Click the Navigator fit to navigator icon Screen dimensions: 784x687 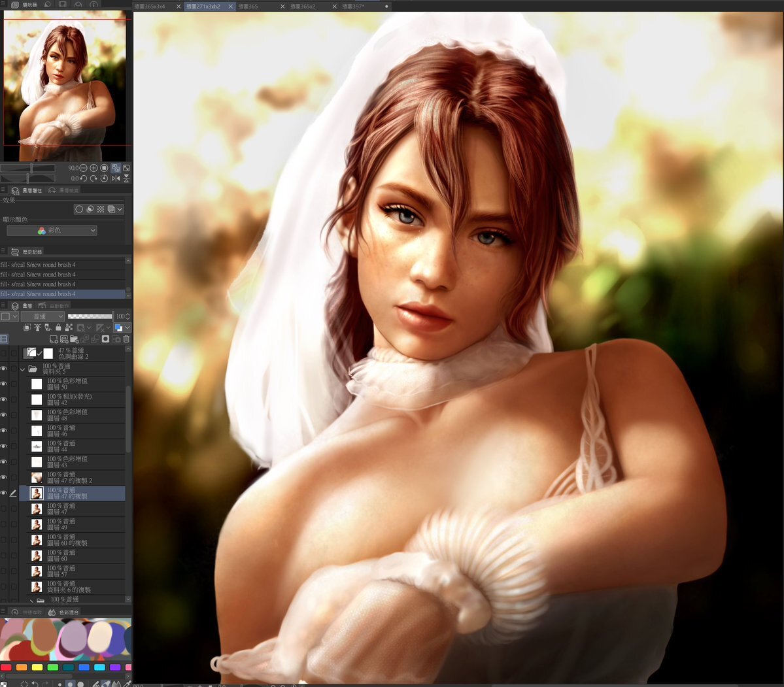point(126,168)
